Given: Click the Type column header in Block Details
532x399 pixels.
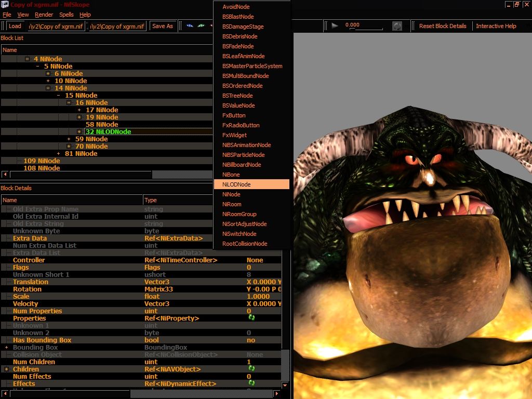Looking at the screenshot, I should (178, 200).
